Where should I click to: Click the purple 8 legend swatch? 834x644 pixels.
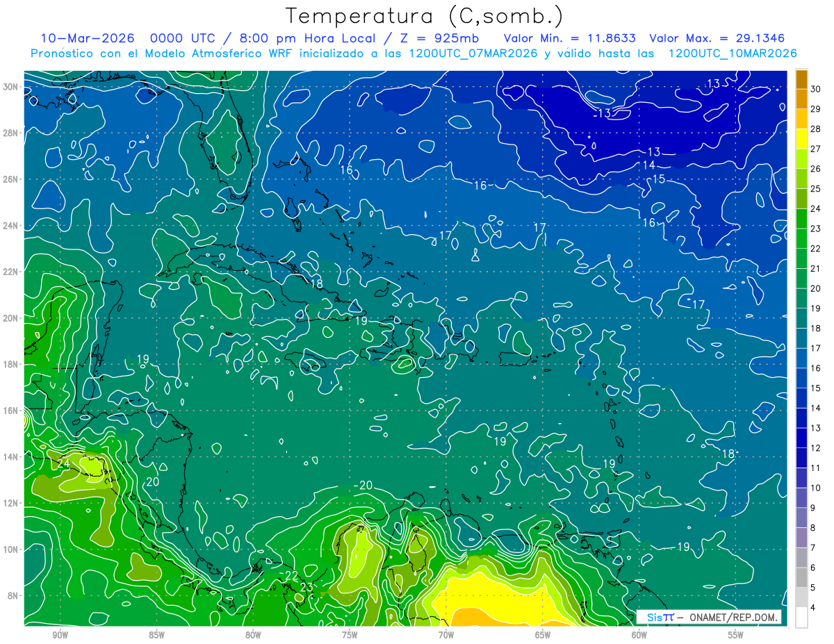click(801, 538)
